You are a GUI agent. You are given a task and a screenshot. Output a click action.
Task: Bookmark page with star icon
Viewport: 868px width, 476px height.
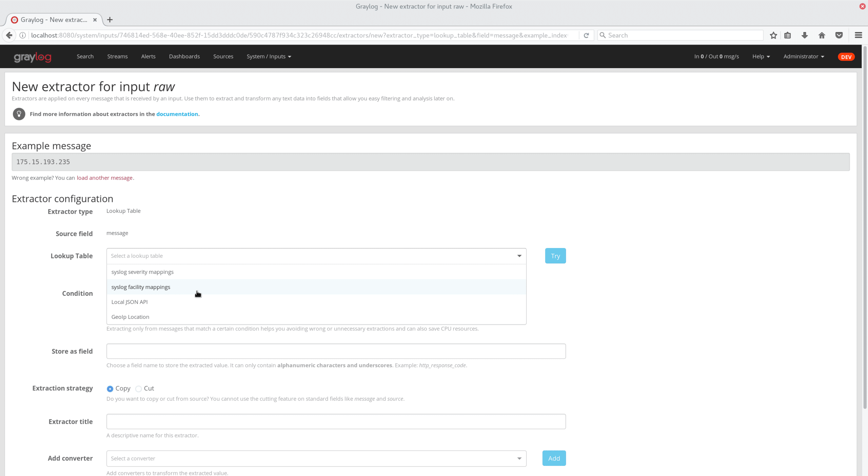pyautogui.click(x=773, y=35)
